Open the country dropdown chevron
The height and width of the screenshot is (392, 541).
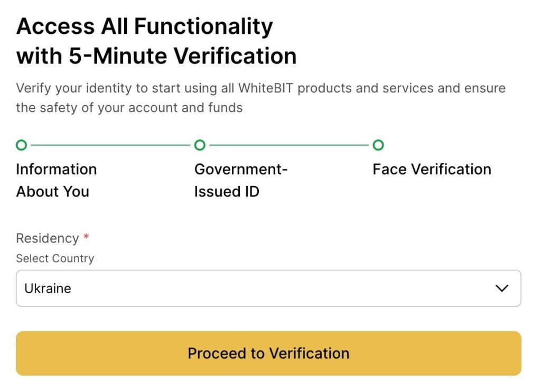pos(501,288)
